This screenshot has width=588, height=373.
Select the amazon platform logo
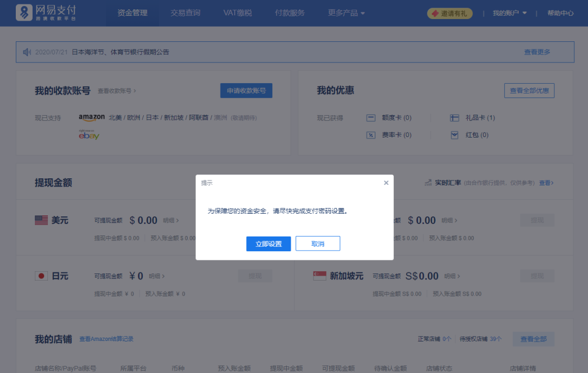tap(91, 117)
